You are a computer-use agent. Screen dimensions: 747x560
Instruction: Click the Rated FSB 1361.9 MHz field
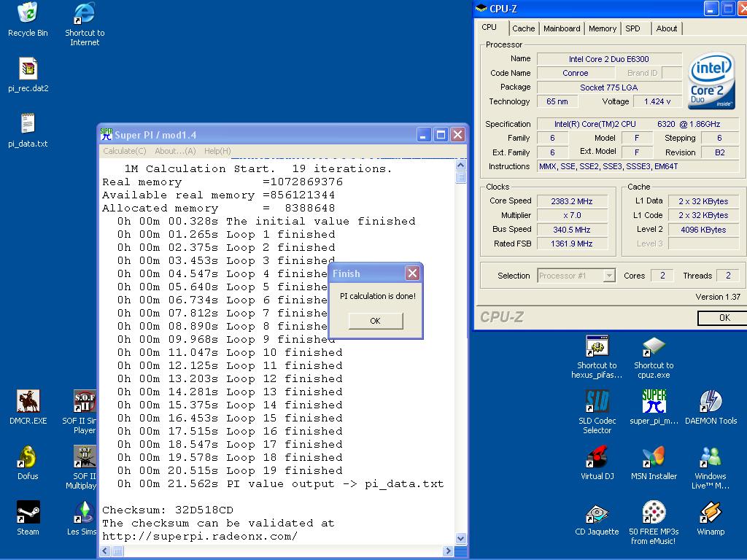click(x=572, y=244)
